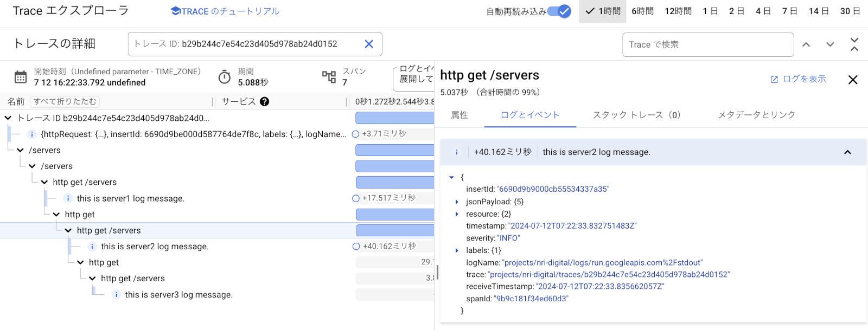Close the http get /servers detail panel
This screenshot has height=330, width=868.
pos(853,80)
